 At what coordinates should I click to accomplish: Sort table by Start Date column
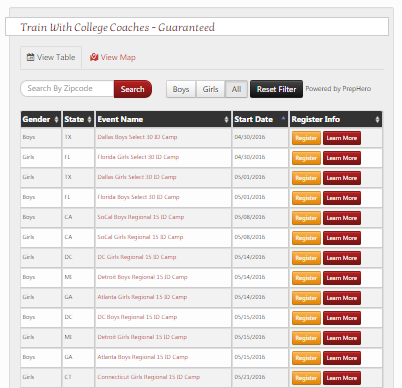(260, 119)
